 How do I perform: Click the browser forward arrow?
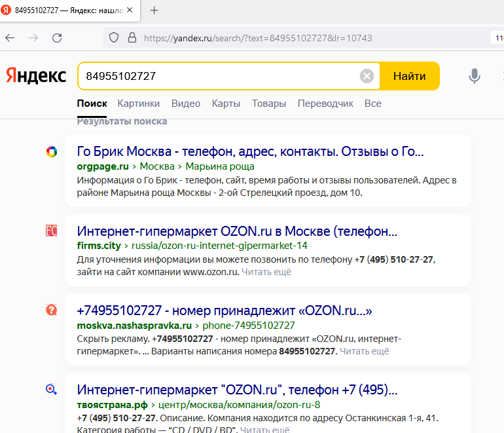click(33, 38)
